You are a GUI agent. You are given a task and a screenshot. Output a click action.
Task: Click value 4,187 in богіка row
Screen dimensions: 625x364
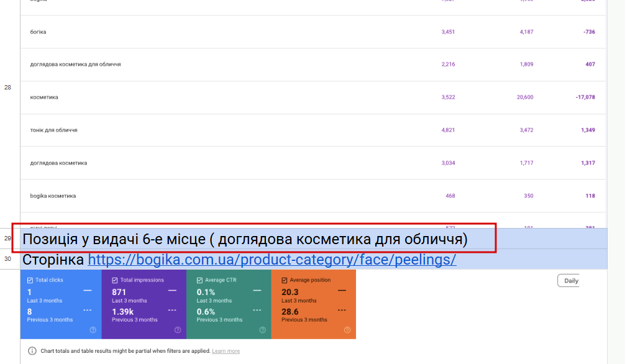pyautogui.click(x=526, y=32)
